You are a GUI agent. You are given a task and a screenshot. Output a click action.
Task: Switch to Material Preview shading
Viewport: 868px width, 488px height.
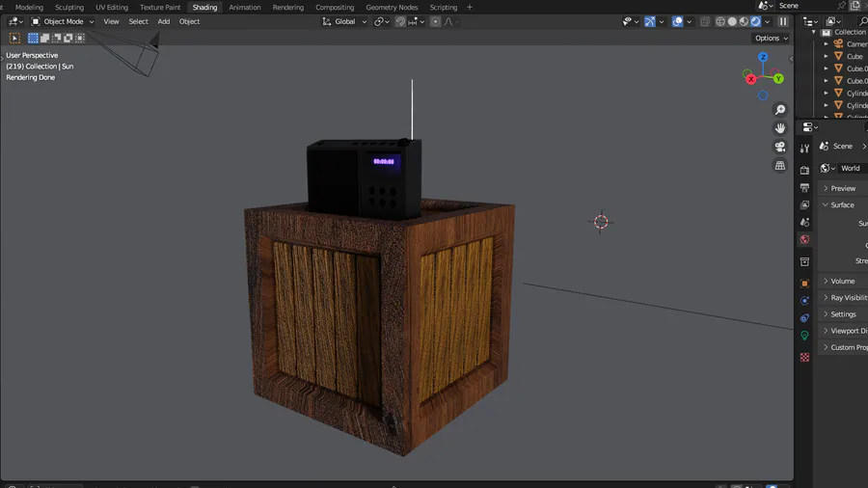[x=744, y=21]
